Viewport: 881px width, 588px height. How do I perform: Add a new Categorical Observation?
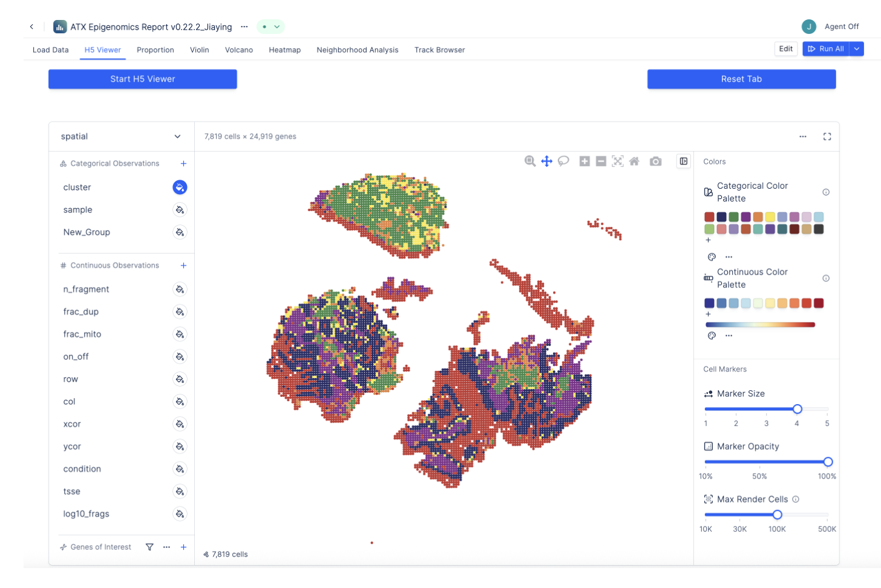[x=183, y=163]
